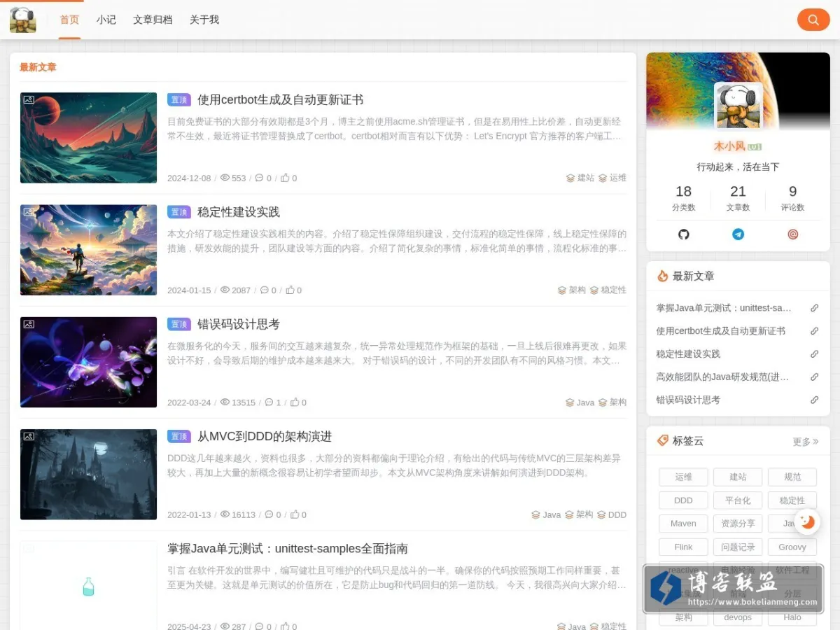Click author name 木小风
This screenshot has width=840, height=630.
click(x=729, y=146)
